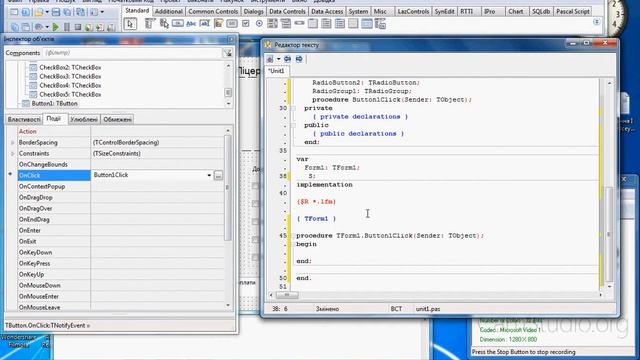Click the Save file toolbar icon
Image resolution: width=640 pixels, height=360 pixels.
click(56, 12)
